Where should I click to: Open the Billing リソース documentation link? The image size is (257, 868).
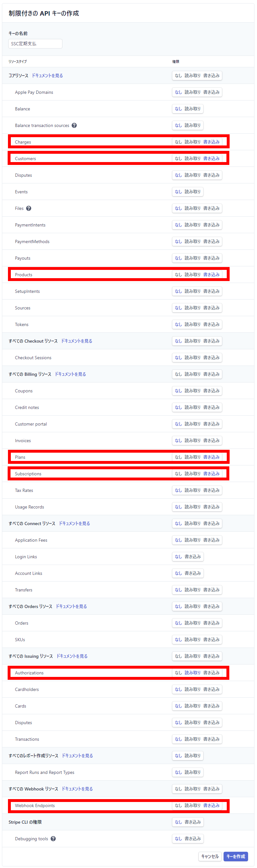(70, 374)
